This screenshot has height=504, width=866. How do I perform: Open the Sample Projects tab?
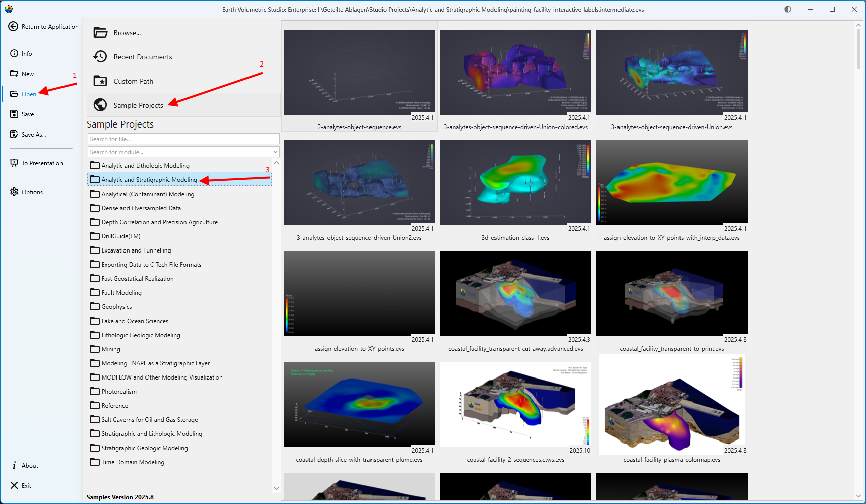point(138,105)
